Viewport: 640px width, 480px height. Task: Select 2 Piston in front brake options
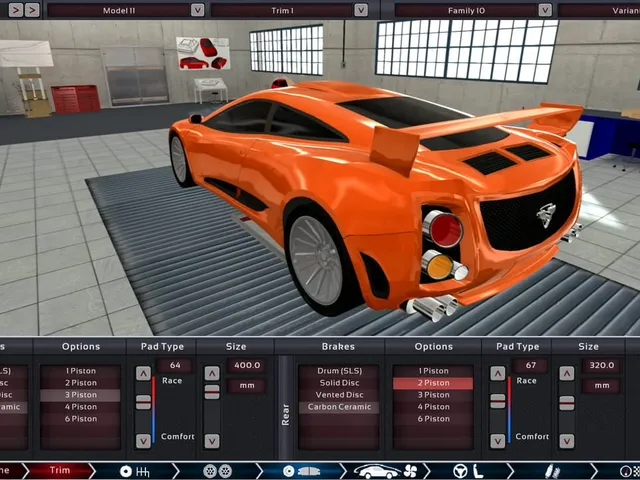80,383
